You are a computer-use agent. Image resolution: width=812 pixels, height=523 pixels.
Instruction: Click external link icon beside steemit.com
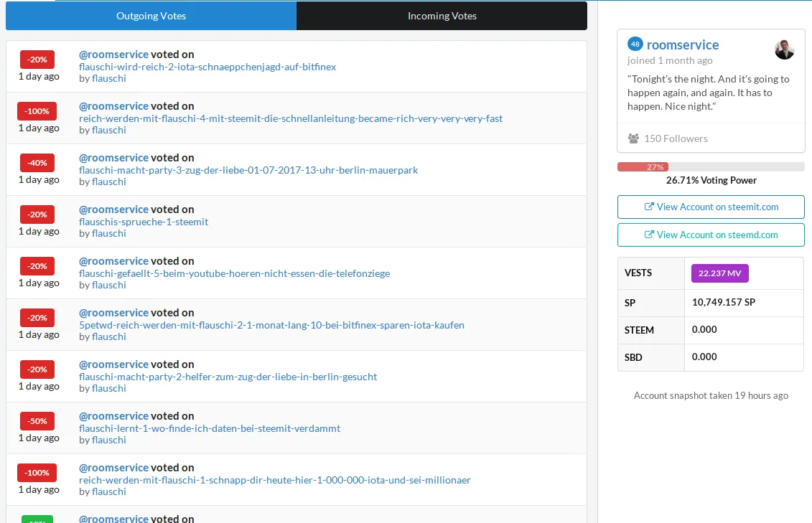coord(648,207)
